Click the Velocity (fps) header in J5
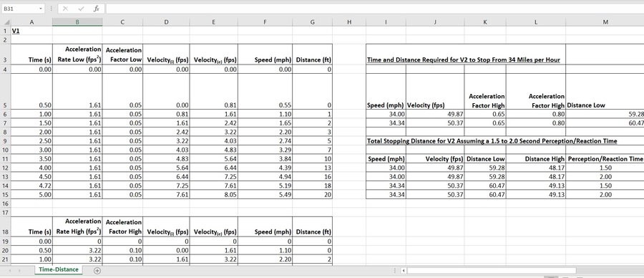This screenshot has height=278, width=644. (x=435, y=91)
